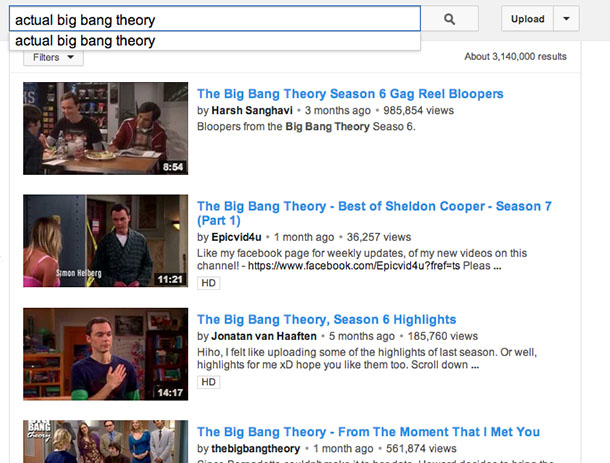The image size is (610, 463).
Task: Click the Upload button
Action: click(x=527, y=19)
